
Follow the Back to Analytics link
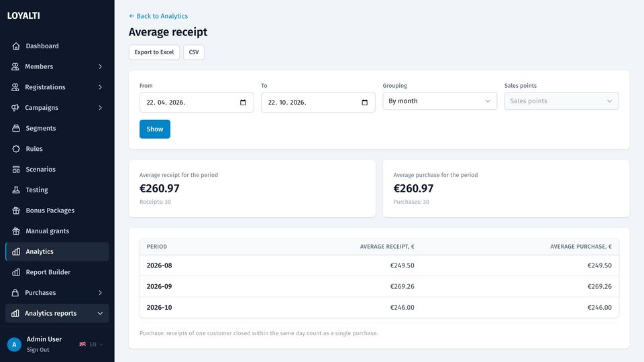point(158,16)
